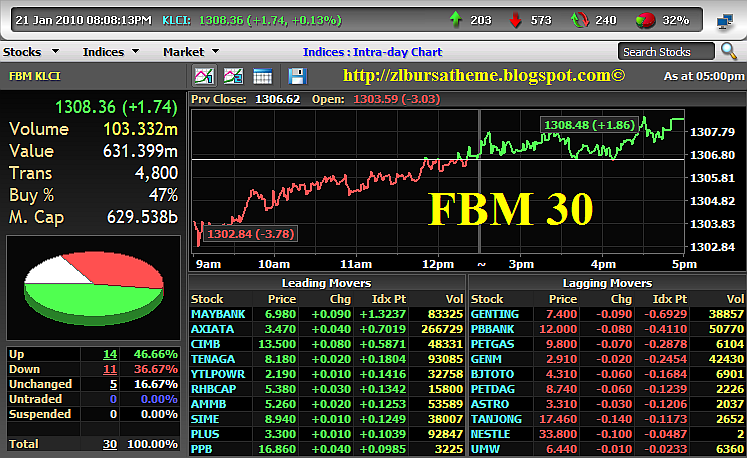Select YTLPOWR in Leading Movers
Viewport: 747px width, 458px height.
point(218,374)
